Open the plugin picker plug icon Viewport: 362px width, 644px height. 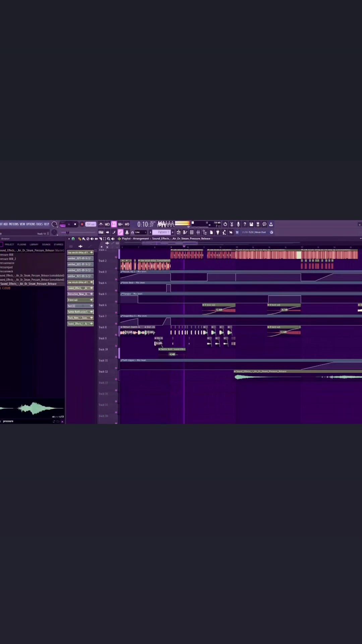pyautogui.click(x=218, y=232)
